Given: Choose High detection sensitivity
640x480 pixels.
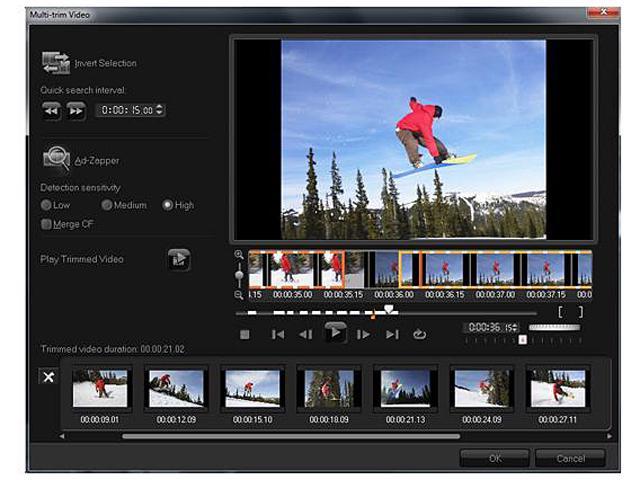Looking at the screenshot, I should 167,205.
